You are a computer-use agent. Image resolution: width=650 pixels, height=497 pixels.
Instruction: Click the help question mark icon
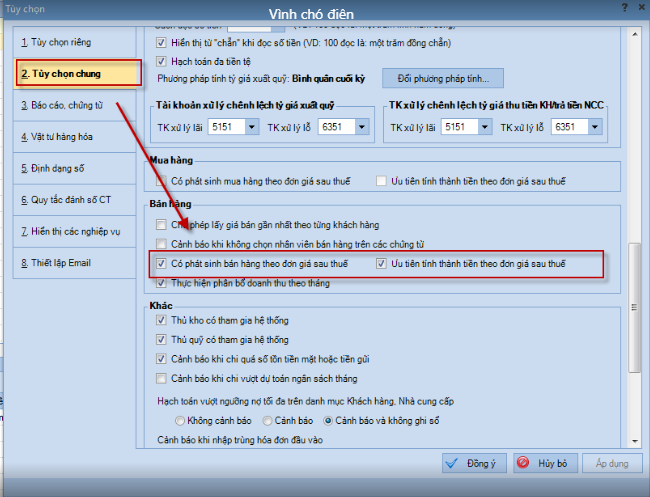[625, 7]
